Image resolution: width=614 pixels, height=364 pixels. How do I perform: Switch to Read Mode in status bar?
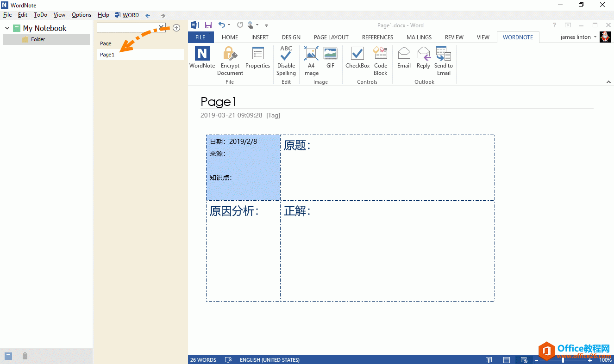point(489,360)
